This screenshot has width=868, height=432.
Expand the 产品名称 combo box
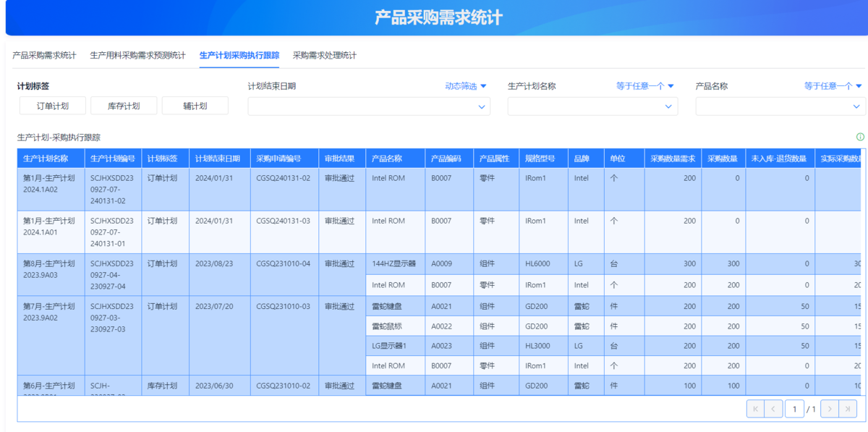[x=780, y=106]
